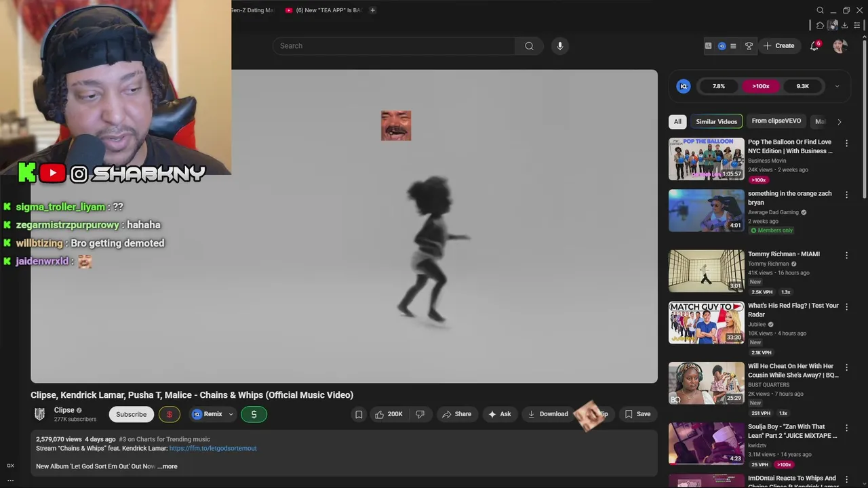868x488 pixels.
Task: Open options for Soulja Boy Zan With That Lean
Action: pos(846,428)
